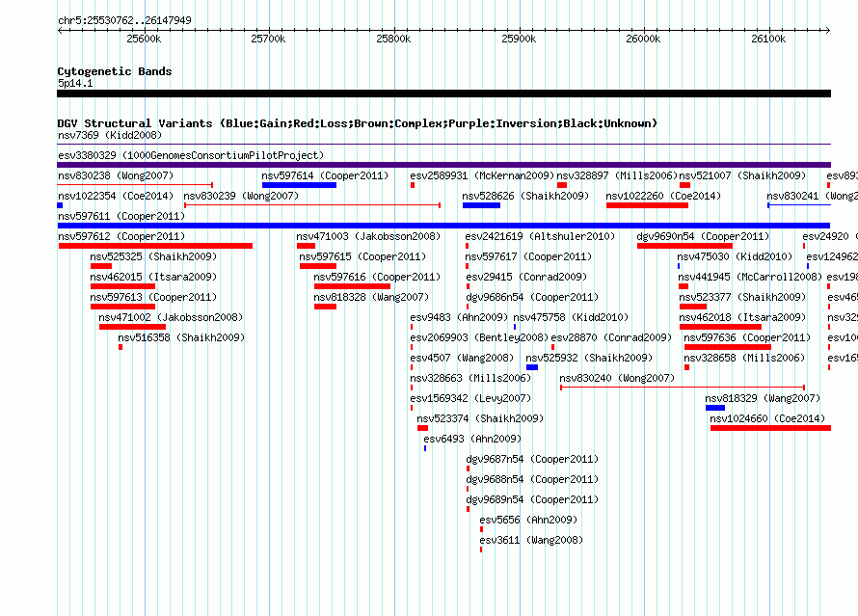This screenshot has width=858, height=616.
Task: Click the red bar under nsv471002
Action: 132,327
